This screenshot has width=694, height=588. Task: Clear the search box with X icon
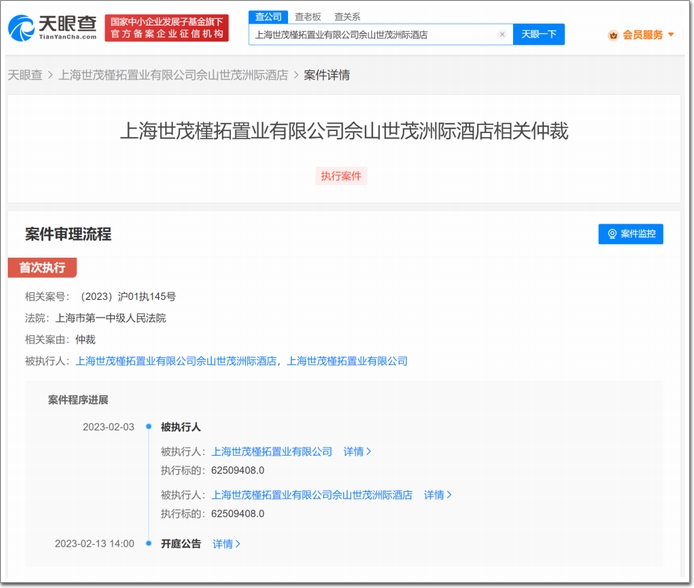502,35
